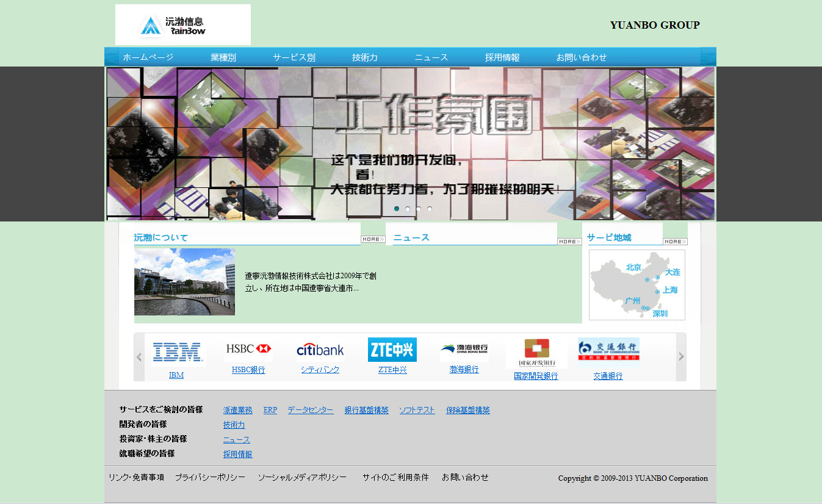Click MORE next to サービ地域
This screenshot has height=504, width=822.
[675, 242]
